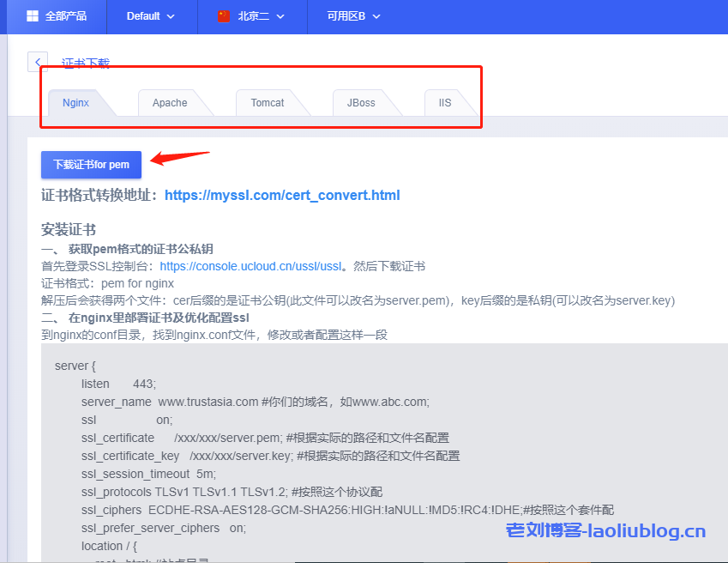Click the server_name line in code block

point(255,402)
